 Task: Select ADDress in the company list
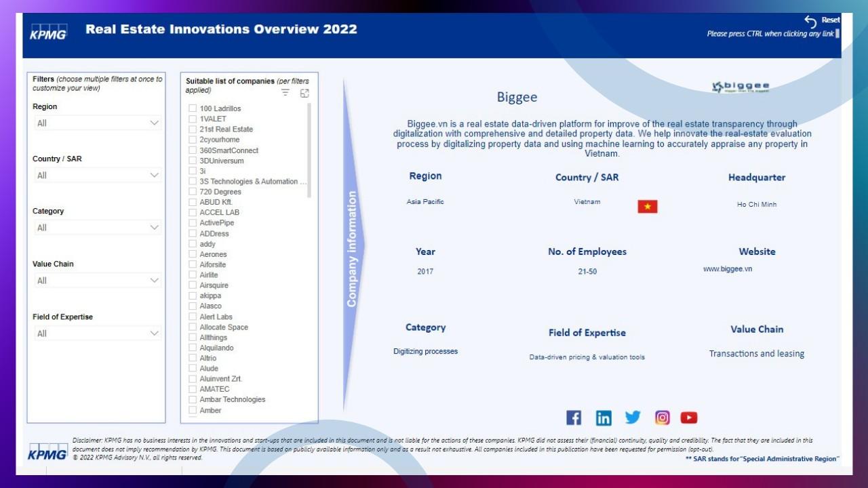pos(214,234)
